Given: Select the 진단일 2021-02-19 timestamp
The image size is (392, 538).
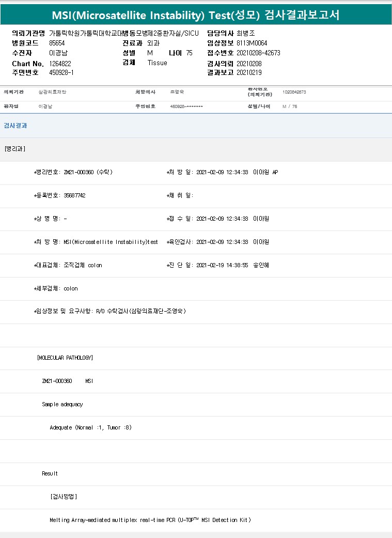Looking at the screenshot, I should (217, 265).
